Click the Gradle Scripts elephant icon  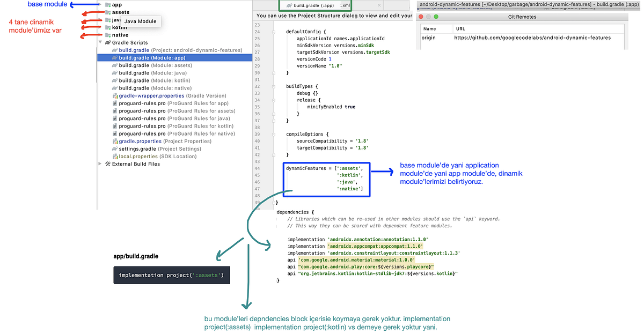(108, 42)
